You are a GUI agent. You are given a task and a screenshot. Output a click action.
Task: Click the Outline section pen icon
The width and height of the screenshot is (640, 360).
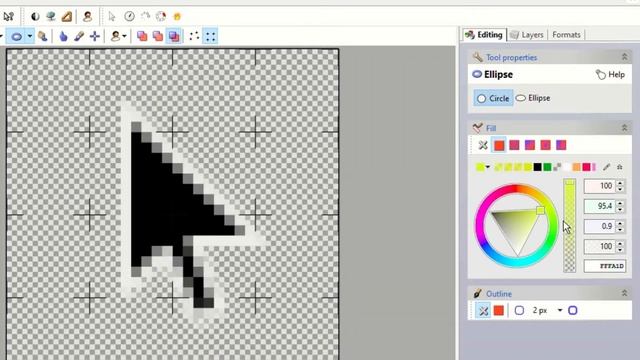(477, 293)
